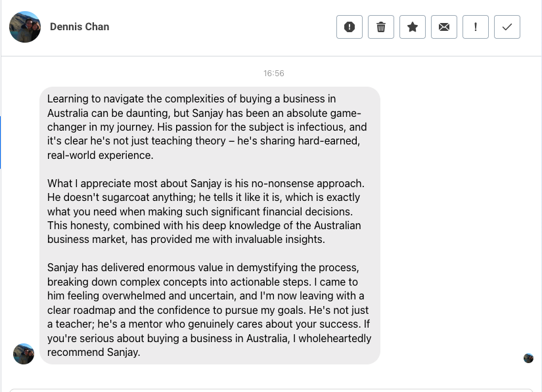Open options from the dark avatar bottom right
The width and height of the screenshot is (542, 392).
point(528,358)
